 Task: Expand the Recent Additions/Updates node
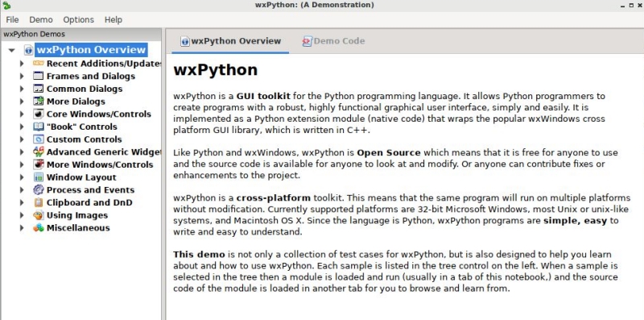point(22,64)
